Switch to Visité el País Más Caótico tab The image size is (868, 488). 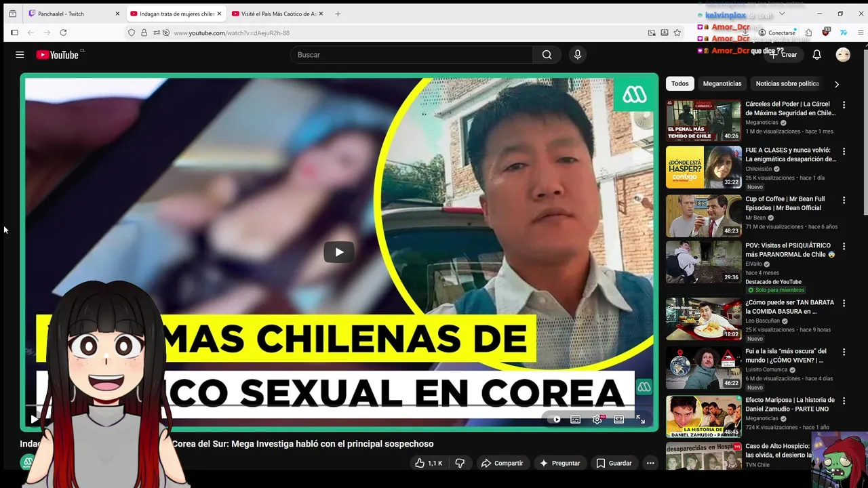point(279,14)
